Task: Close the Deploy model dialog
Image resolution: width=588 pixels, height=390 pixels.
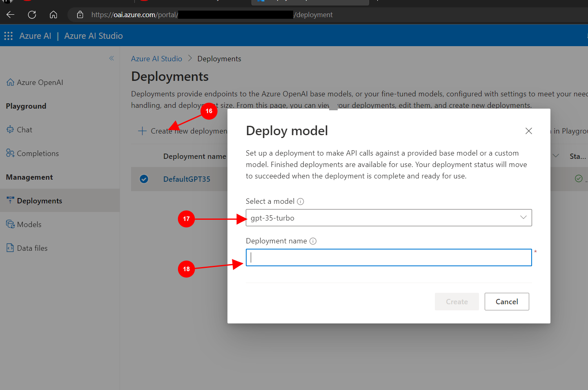Action: [528, 131]
